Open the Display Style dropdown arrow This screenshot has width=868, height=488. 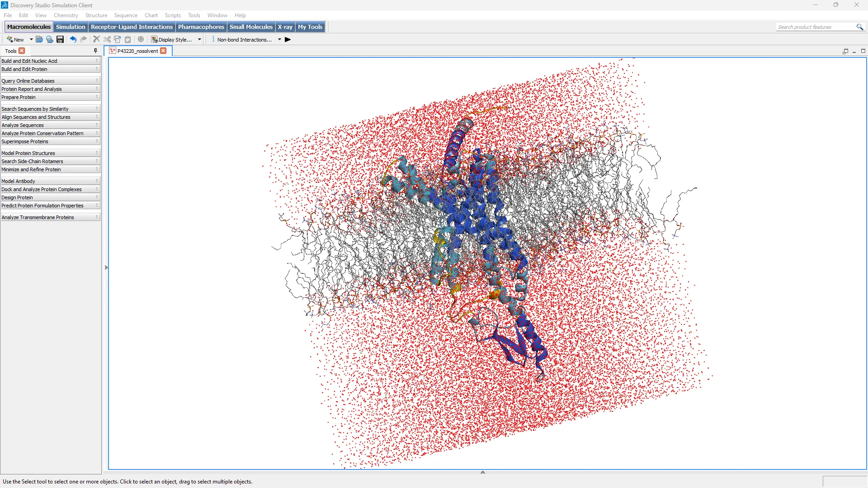[199, 40]
